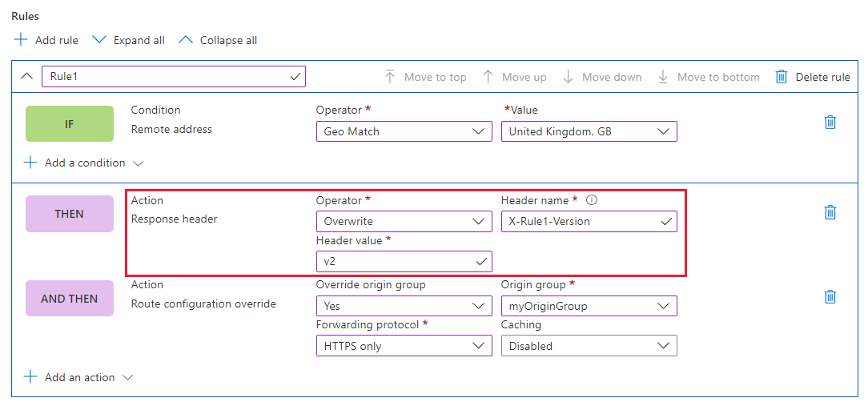The width and height of the screenshot is (868, 406).
Task: Edit the v2 header value field
Action: point(404,261)
